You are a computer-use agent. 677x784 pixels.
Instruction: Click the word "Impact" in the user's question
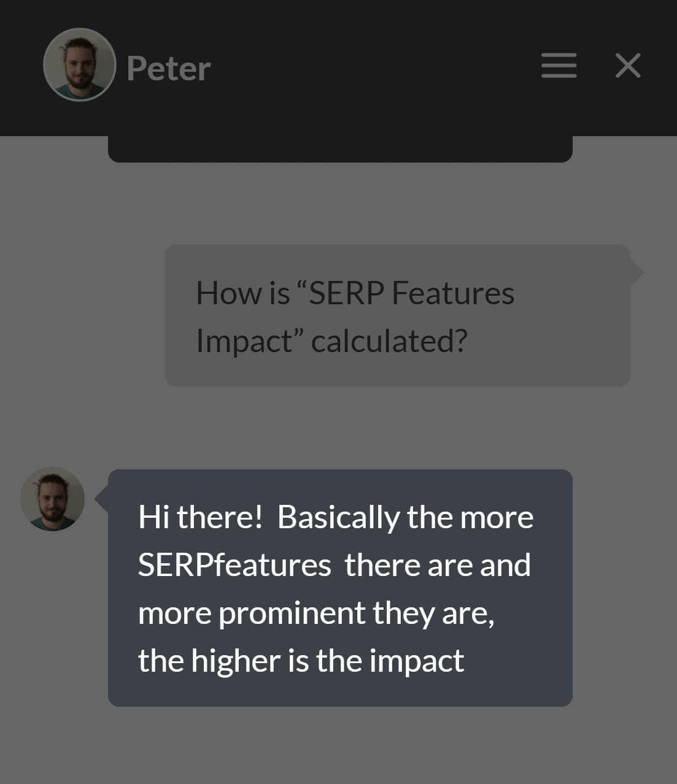[244, 340]
